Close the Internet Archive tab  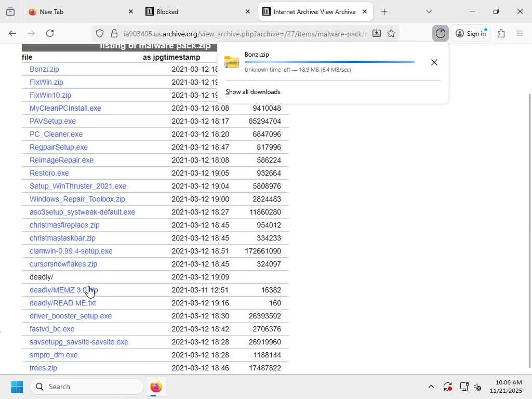pyautogui.click(x=365, y=11)
